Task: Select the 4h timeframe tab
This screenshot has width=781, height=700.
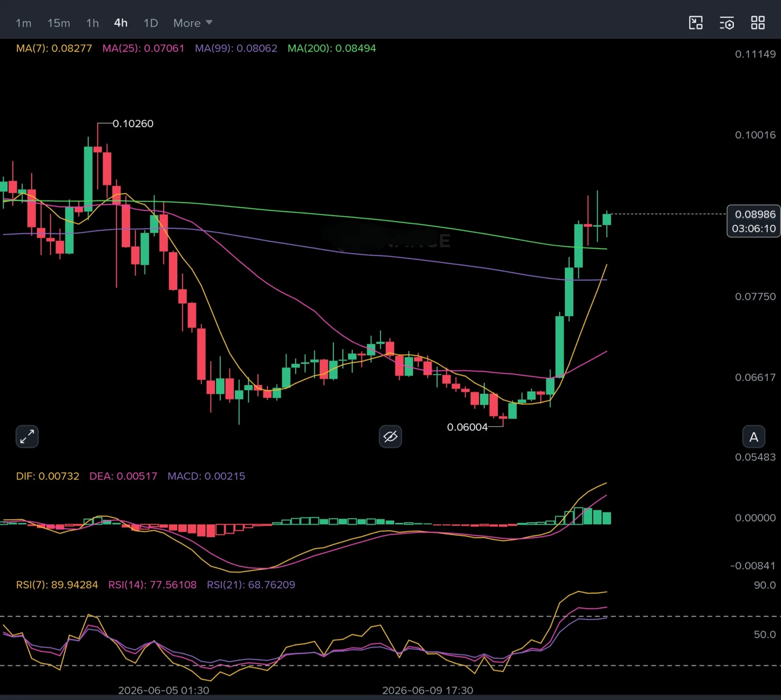Action: (121, 23)
